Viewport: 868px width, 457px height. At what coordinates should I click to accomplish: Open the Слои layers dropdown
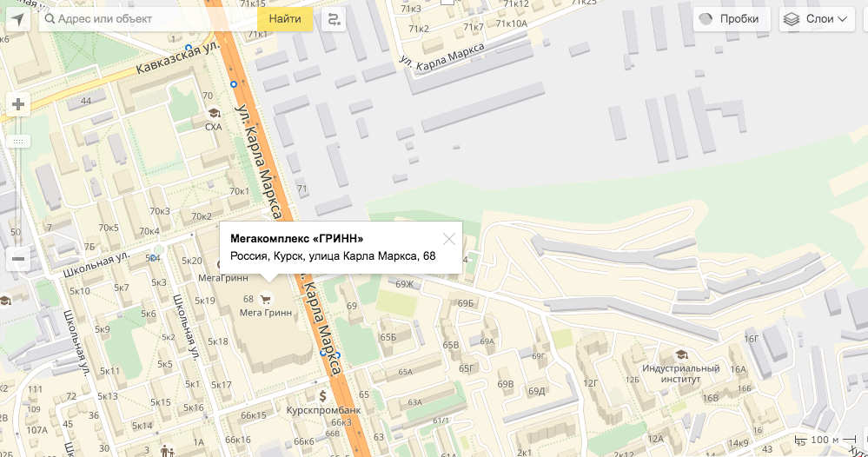[x=817, y=19]
